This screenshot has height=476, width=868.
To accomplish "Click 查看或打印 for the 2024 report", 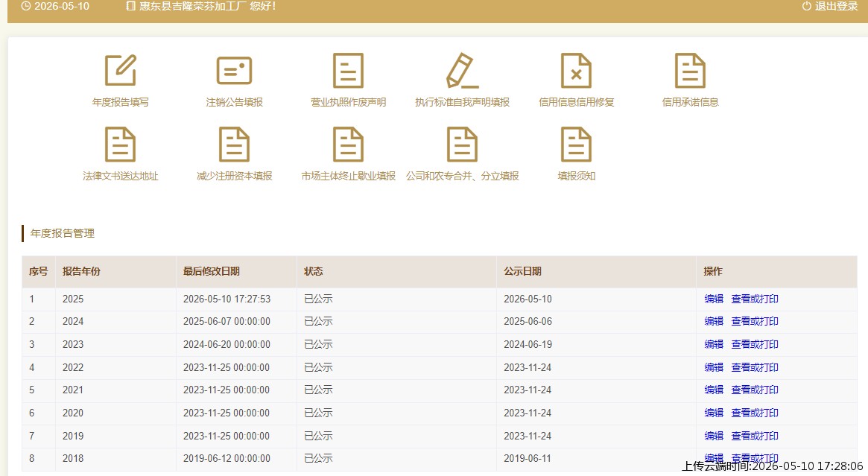I will [755, 321].
